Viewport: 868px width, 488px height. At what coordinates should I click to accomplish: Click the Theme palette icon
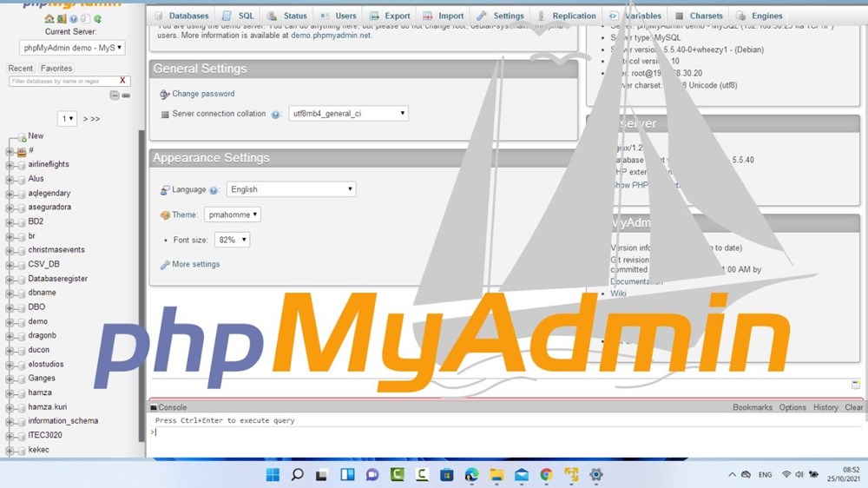click(x=165, y=215)
